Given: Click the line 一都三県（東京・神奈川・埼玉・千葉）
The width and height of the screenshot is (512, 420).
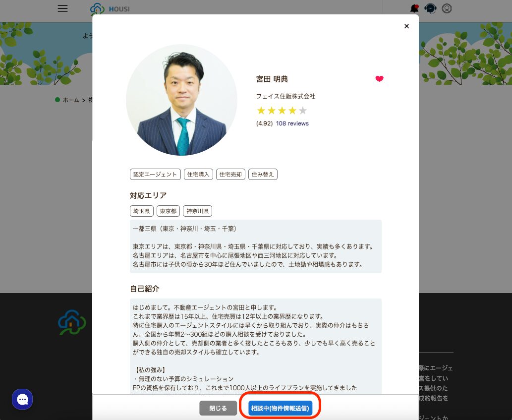Looking at the screenshot, I should pos(185,229).
